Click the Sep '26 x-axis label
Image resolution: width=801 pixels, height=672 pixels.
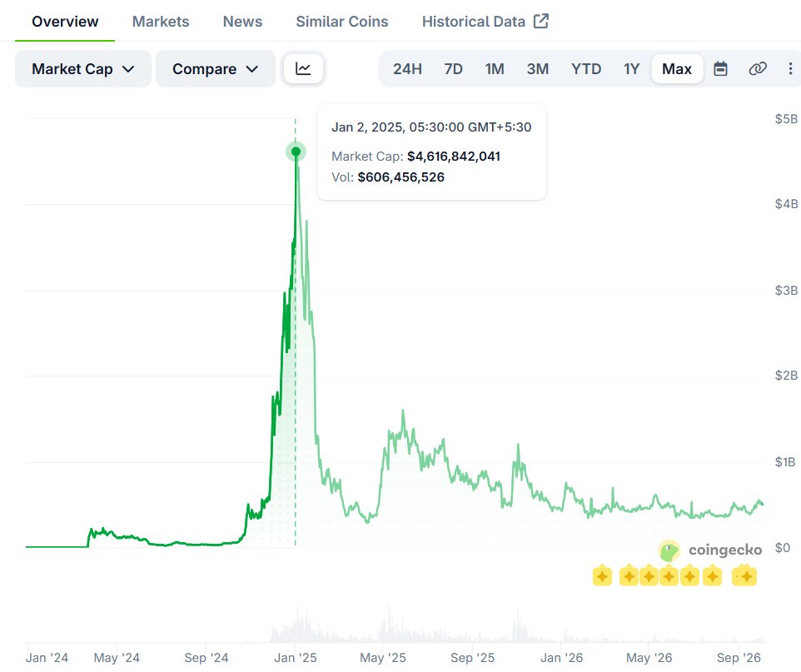pyautogui.click(x=739, y=658)
